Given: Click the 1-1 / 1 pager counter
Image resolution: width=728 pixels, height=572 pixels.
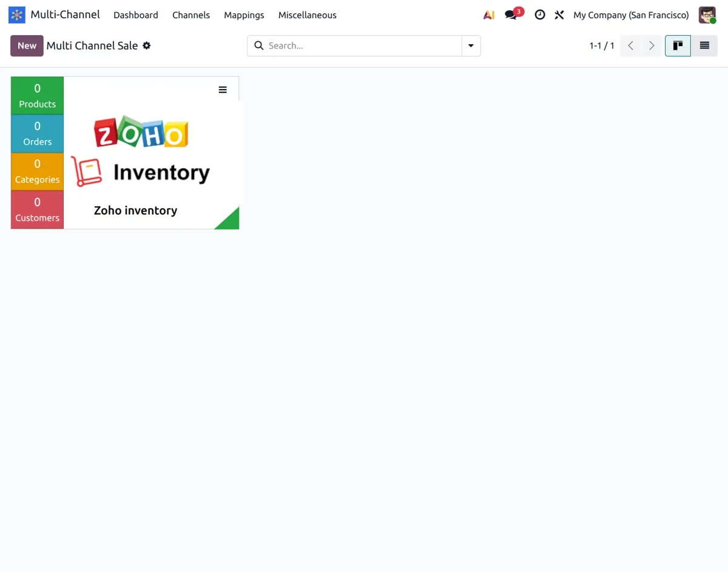Looking at the screenshot, I should point(602,45).
